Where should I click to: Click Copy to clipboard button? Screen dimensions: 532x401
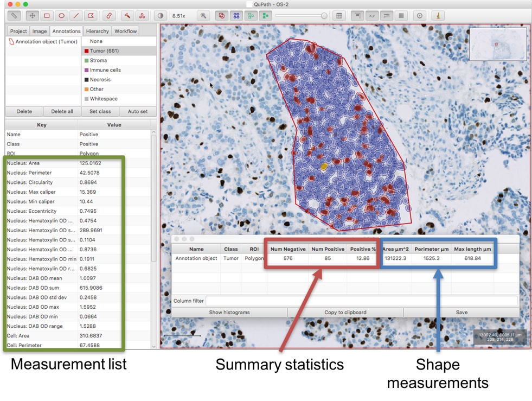(x=345, y=313)
